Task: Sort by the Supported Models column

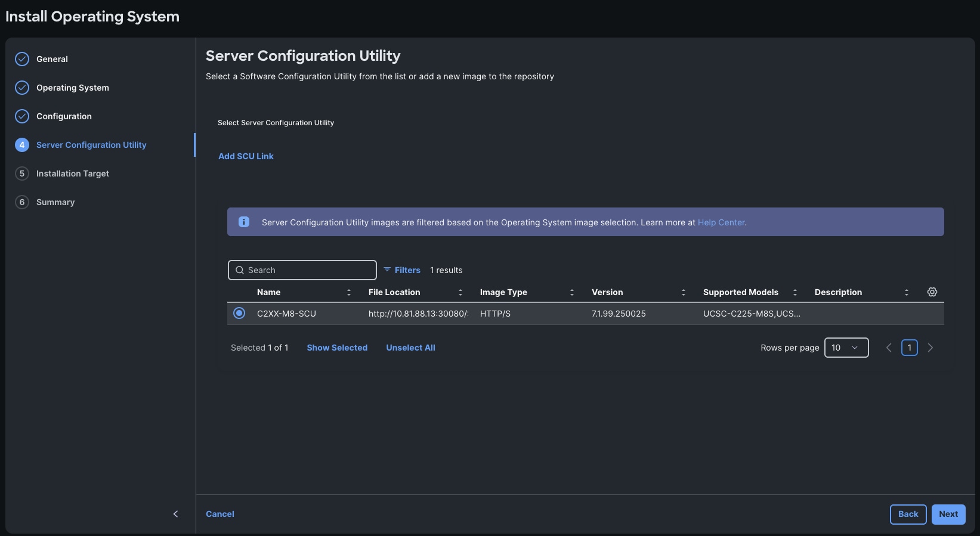Action: [x=795, y=292]
